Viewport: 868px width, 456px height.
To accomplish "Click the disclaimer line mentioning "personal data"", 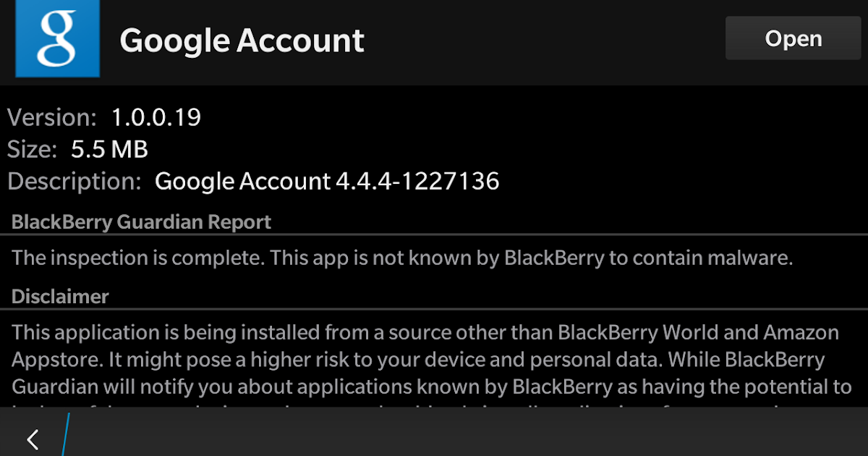I will [418, 360].
